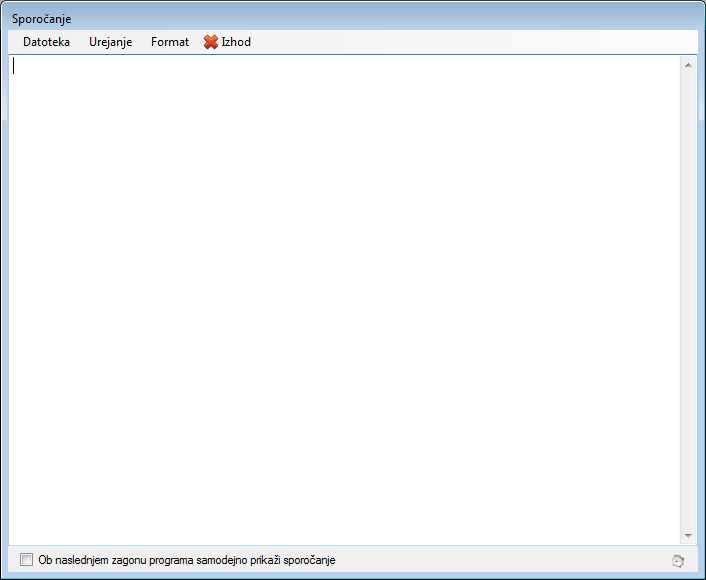
Task: Click the Sporočanje window title text
Action: pyautogui.click(x=41, y=19)
